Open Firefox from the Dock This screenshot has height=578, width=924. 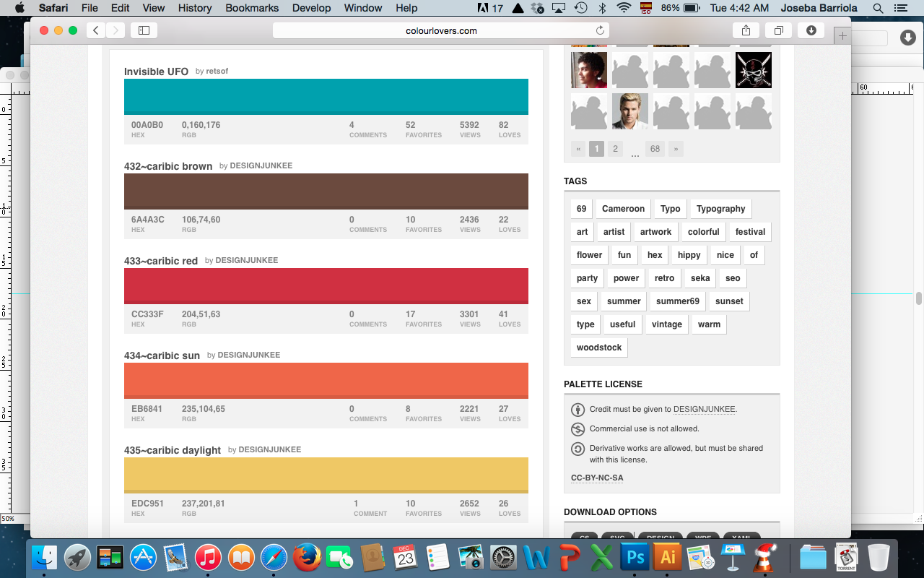pyautogui.click(x=307, y=558)
